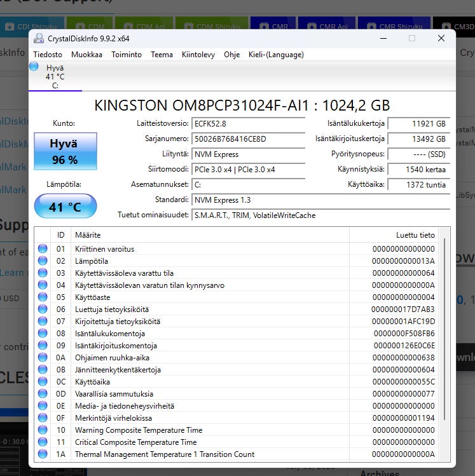Viewport: 475px width, 476px height.
Task: Click status orb of Ohjaimen ruuhka-aika row
Action: point(43,357)
